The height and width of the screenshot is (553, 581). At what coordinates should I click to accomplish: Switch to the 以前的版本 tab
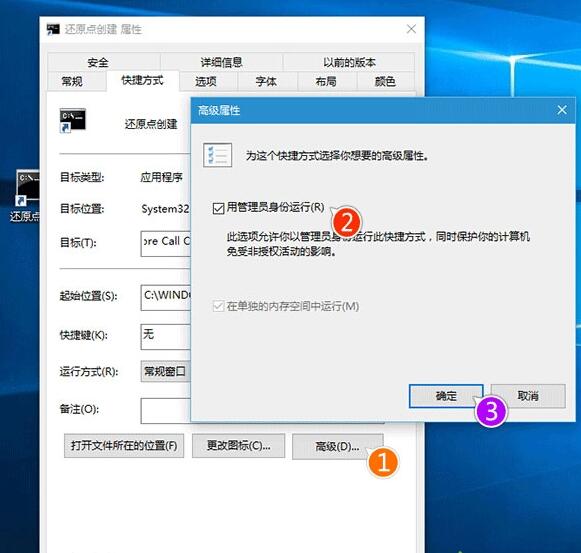point(349,62)
